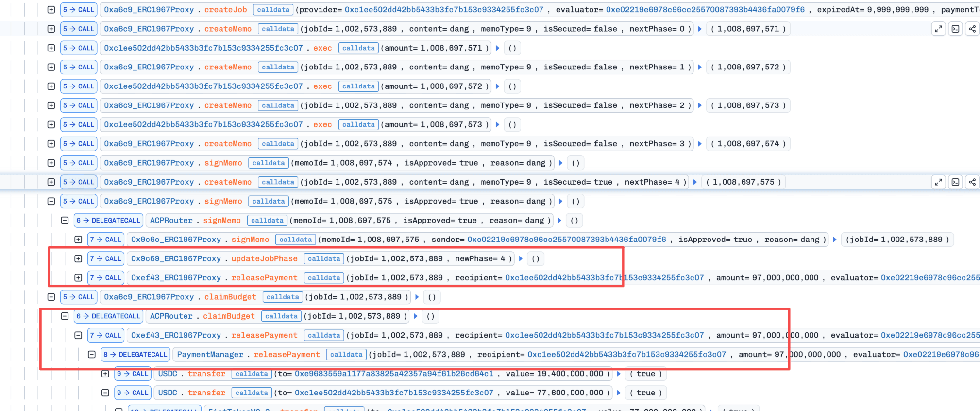Expand the 0x9c69 updateJobPhase call
980x411 pixels.
(78, 259)
